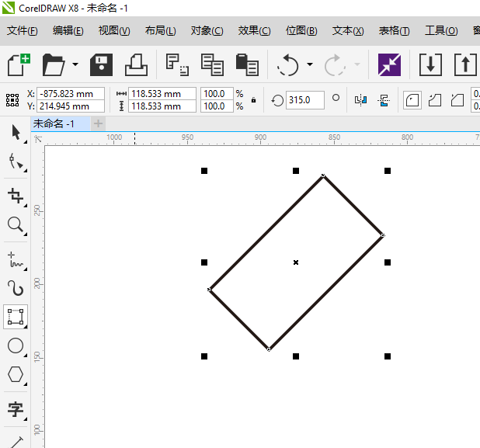
Task: Toggle mirror horizontally button
Action: (360, 100)
